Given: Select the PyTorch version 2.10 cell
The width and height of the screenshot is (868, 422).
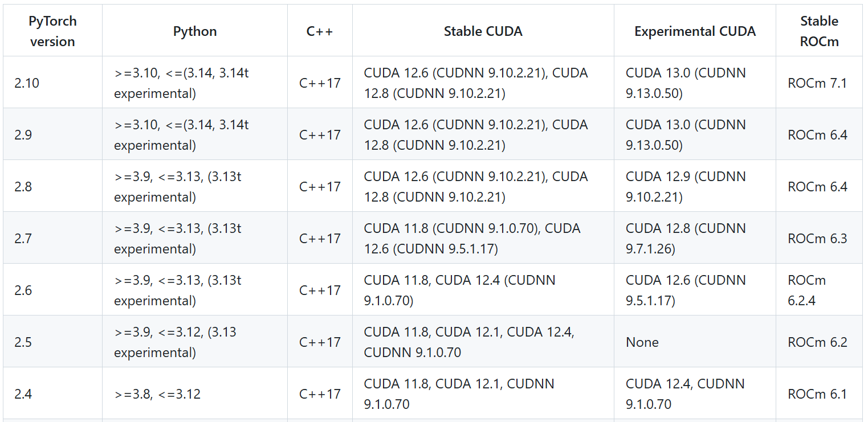Looking at the screenshot, I should 27,83.
